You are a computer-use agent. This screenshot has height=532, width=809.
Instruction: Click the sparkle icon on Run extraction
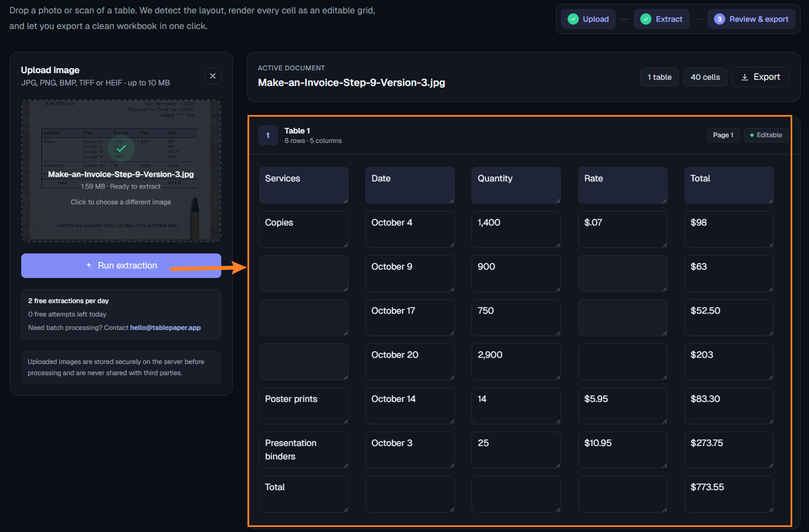(89, 266)
